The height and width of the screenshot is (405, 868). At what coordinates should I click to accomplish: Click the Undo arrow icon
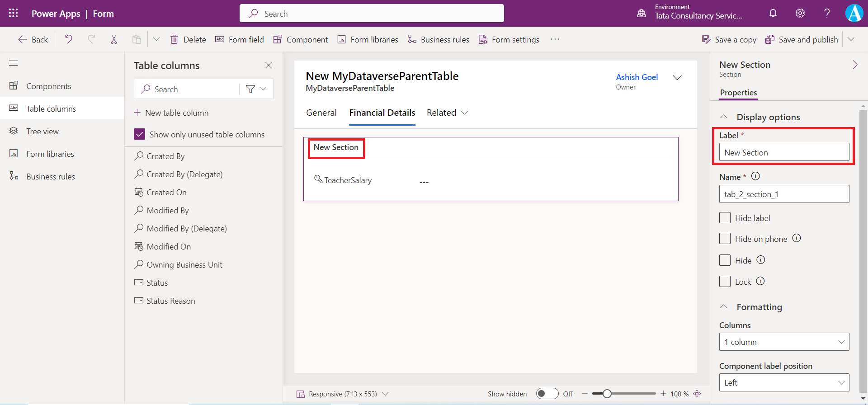[68, 39]
